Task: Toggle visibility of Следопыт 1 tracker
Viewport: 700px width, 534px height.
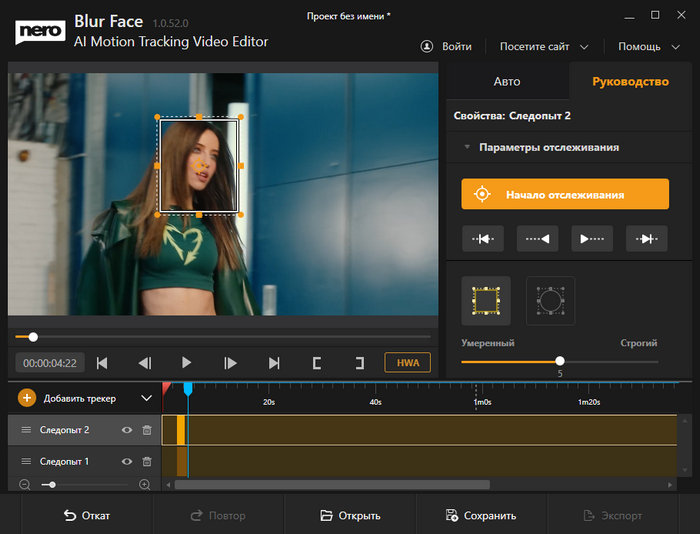Action: click(x=127, y=461)
